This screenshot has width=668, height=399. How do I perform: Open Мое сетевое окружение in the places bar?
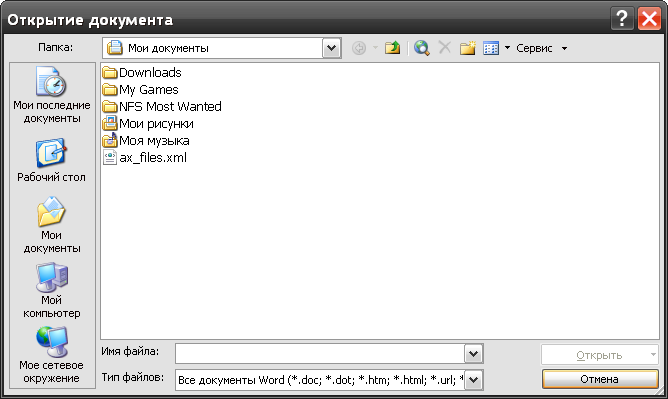[52, 355]
